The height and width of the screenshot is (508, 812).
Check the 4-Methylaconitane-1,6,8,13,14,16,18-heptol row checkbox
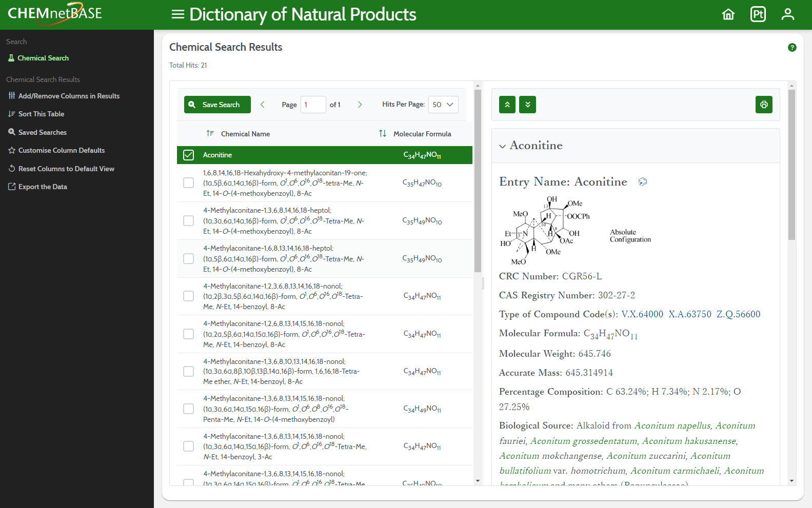pos(189,258)
